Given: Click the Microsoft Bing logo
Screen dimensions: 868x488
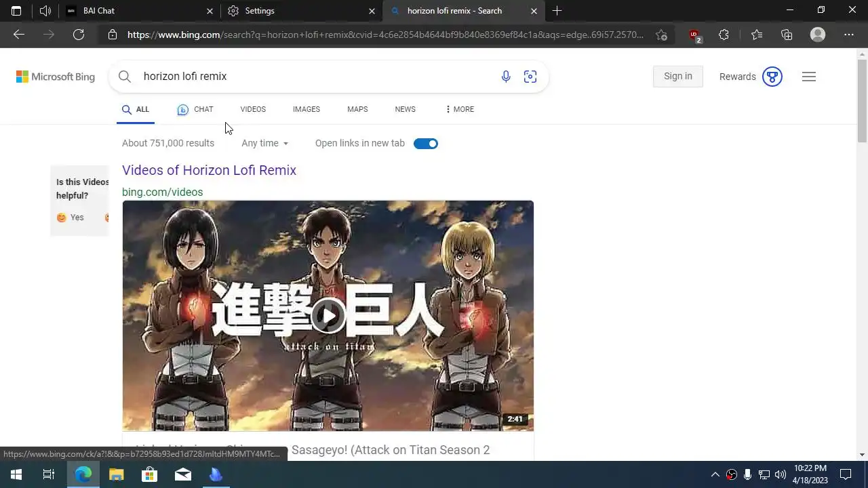Looking at the screenshot, I should [56, 77].
